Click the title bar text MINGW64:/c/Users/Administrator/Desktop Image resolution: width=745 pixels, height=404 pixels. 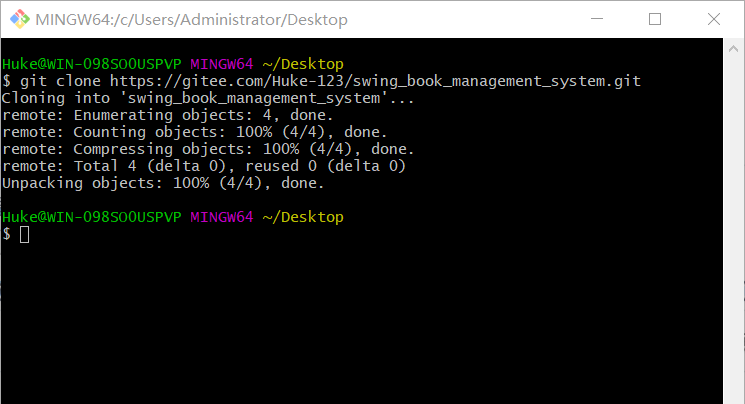pos(191,19)
